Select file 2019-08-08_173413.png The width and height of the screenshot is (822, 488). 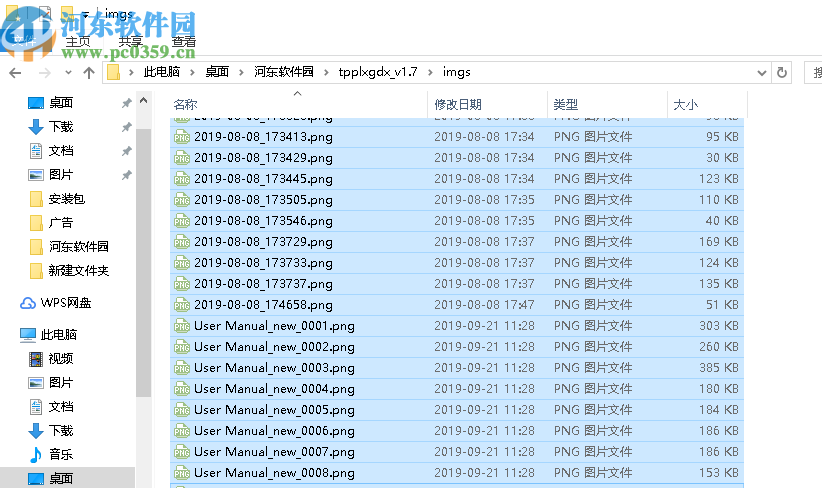point(263,137)
